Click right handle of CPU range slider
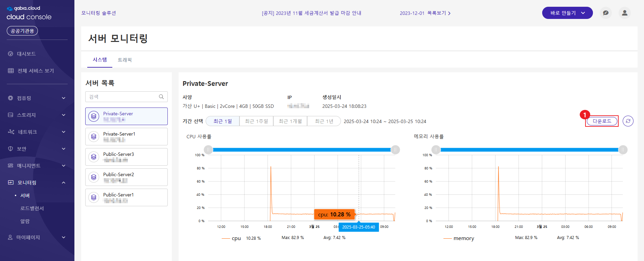Image resolution: width=644 pixels, height=261 pixels. pos(395,149)
